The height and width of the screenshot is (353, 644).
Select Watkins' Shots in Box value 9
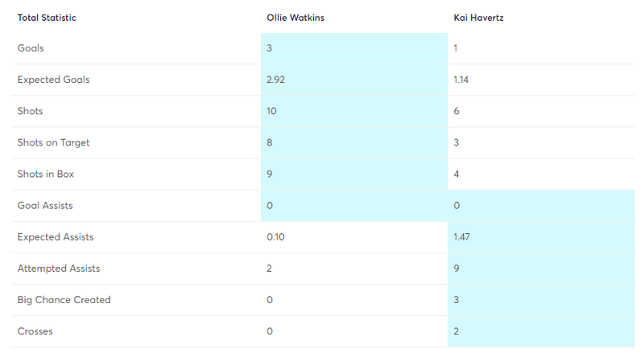point(270,174)
